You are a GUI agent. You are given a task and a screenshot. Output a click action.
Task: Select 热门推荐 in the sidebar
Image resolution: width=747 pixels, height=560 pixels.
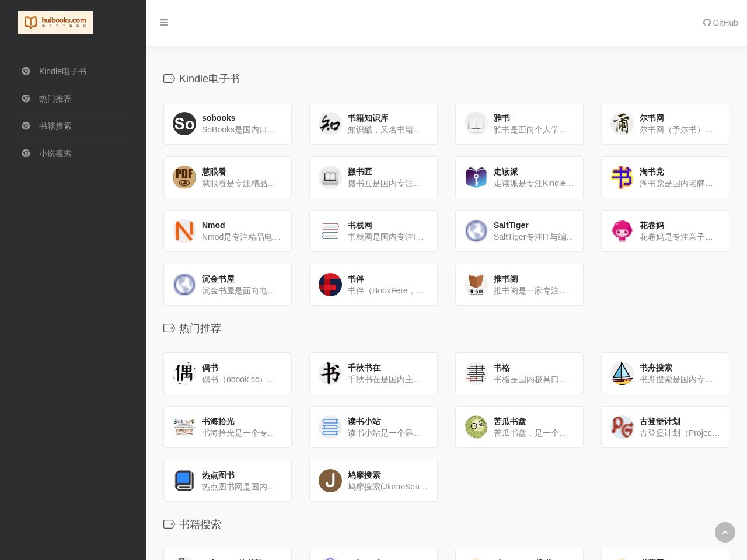[x=55, y=99]
